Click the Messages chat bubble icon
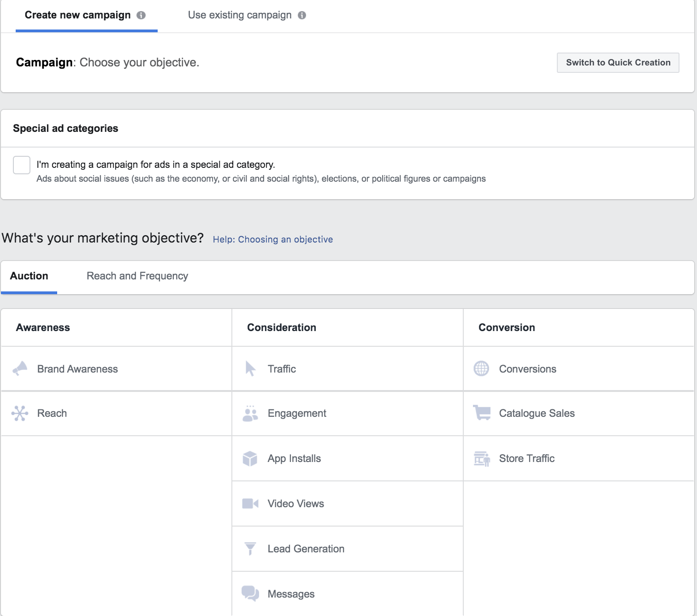Image resolution: width=697 pixels, height=616 pixels. click(x=250, y=593)
